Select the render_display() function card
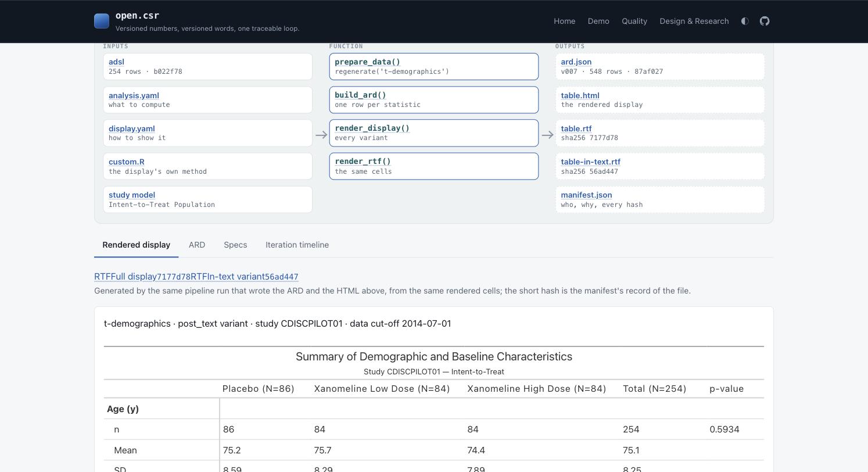Screen dimensions: 868x472 pyautogui.click(x=433, y=133)
